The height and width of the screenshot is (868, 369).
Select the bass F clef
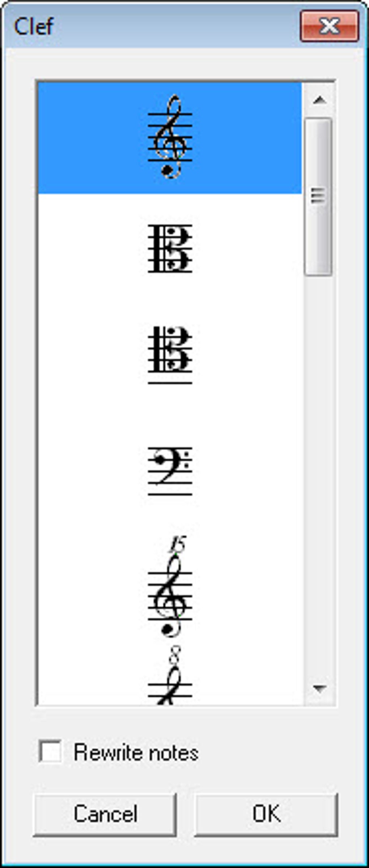170,471
